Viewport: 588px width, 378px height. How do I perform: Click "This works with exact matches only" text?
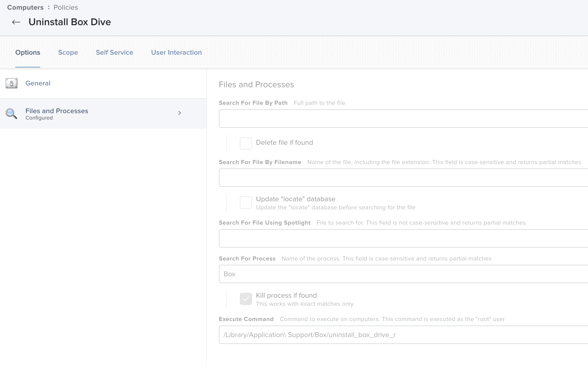[x=305, y=304]
